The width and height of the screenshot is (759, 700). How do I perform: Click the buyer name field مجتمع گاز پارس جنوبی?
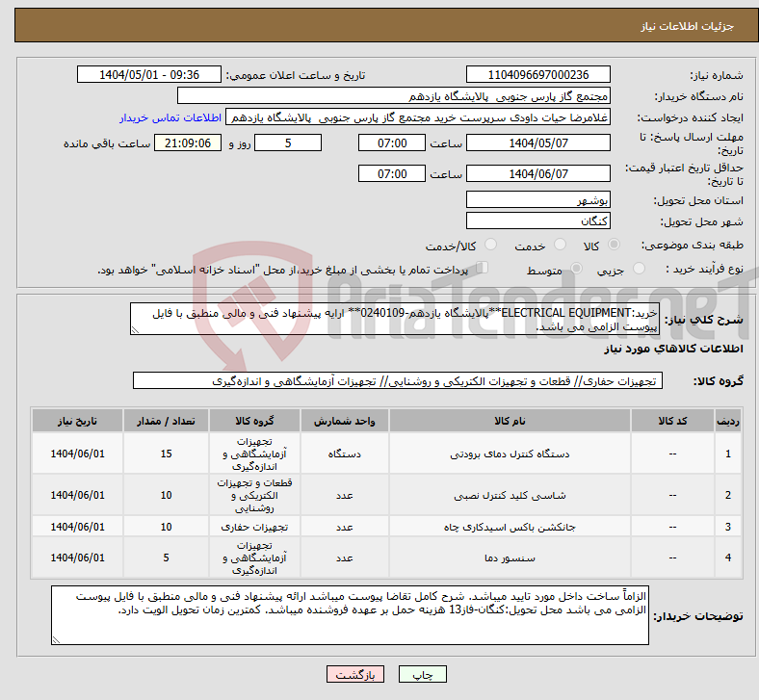tap(394, 95)
